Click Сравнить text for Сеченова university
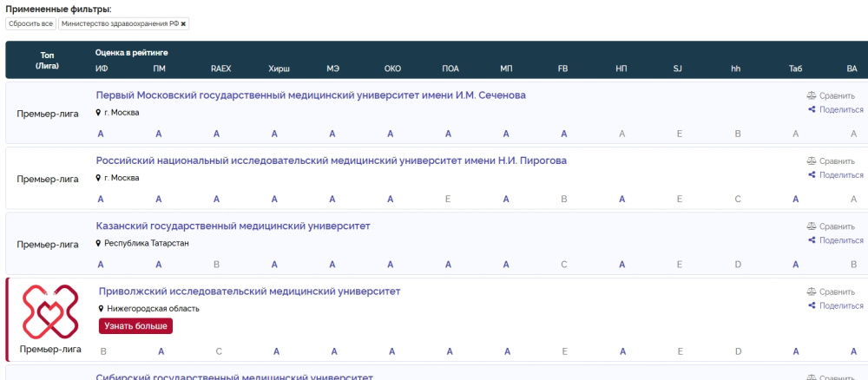This screenshot has height=380, width=868. (837, 95)
